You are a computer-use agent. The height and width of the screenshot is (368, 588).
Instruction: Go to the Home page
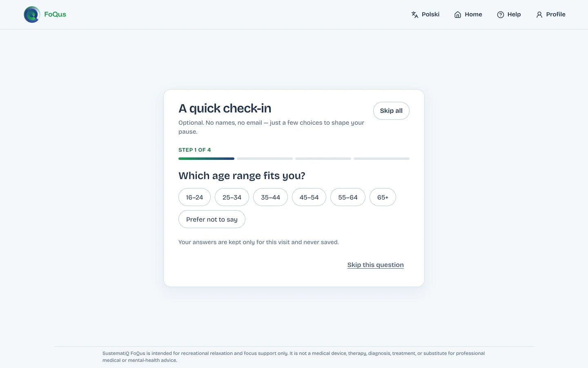[468, 15]
